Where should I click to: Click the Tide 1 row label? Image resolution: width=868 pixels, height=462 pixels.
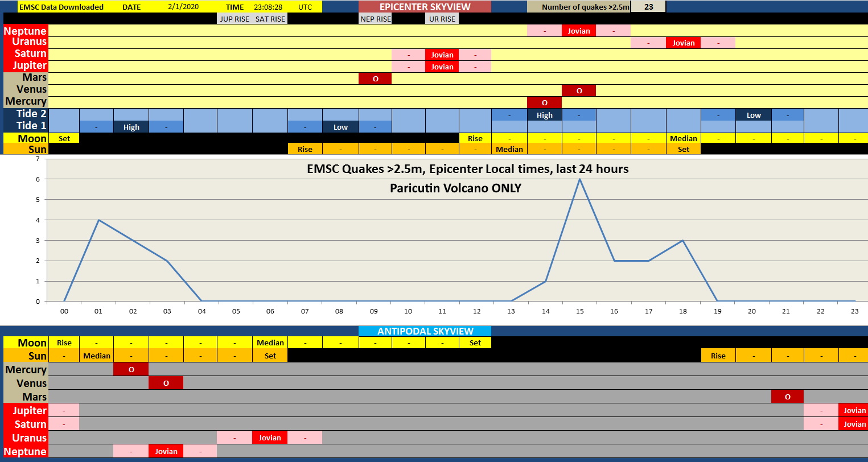25,126
